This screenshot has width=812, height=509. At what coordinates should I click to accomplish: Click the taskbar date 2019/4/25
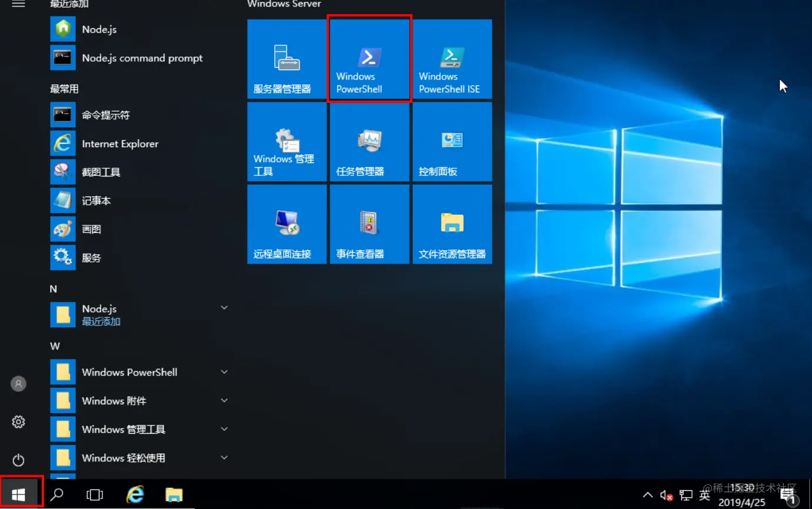(x=741, y=503)
